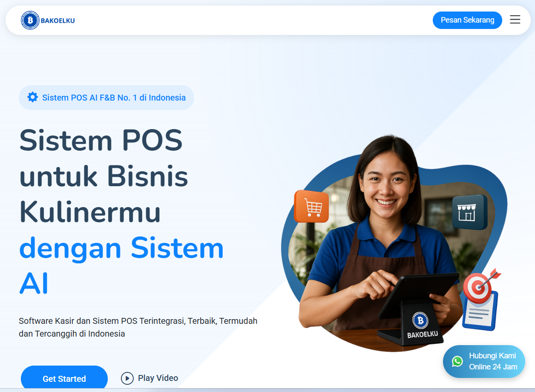The height and width of the screenshot is (392, 535).
Task: Click the blue 'dengan Sistem AI' heading
Action: (121, 265)
